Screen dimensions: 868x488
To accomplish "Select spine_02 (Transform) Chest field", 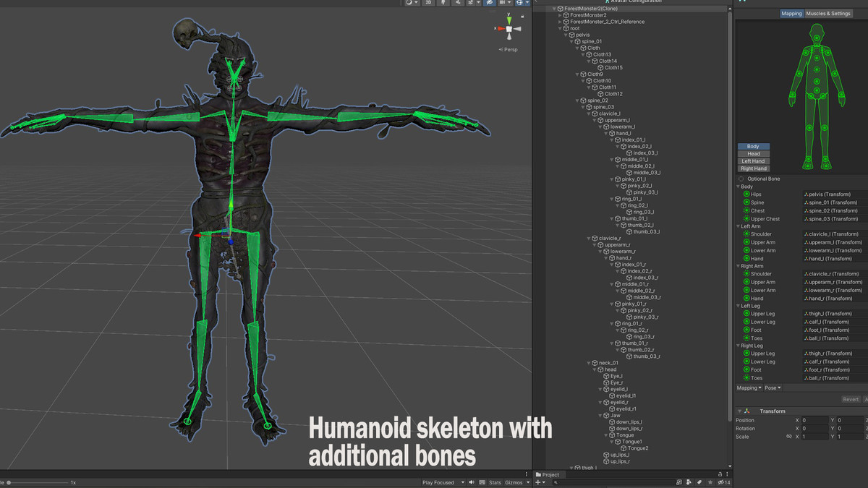I will tap(835, 210).
